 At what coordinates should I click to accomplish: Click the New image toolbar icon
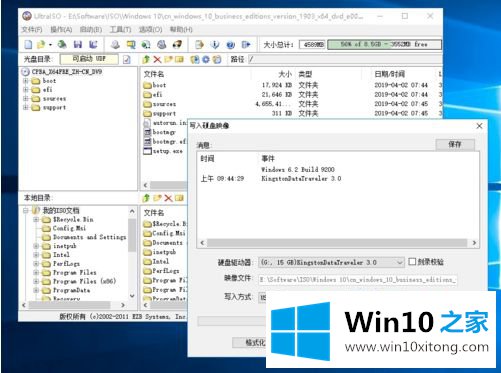point(29,44)
